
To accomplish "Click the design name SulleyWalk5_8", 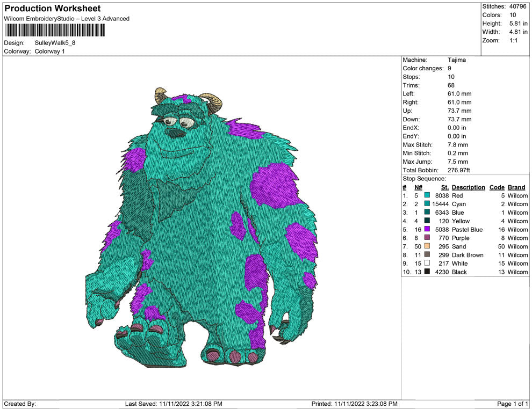I will coord(55,43).
